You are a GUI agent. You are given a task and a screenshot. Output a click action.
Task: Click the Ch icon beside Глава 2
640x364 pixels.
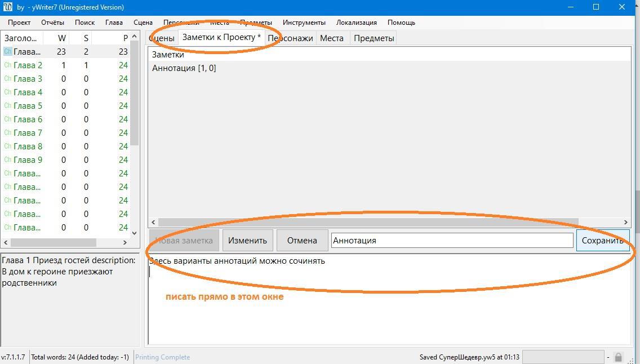pos(7,65)
